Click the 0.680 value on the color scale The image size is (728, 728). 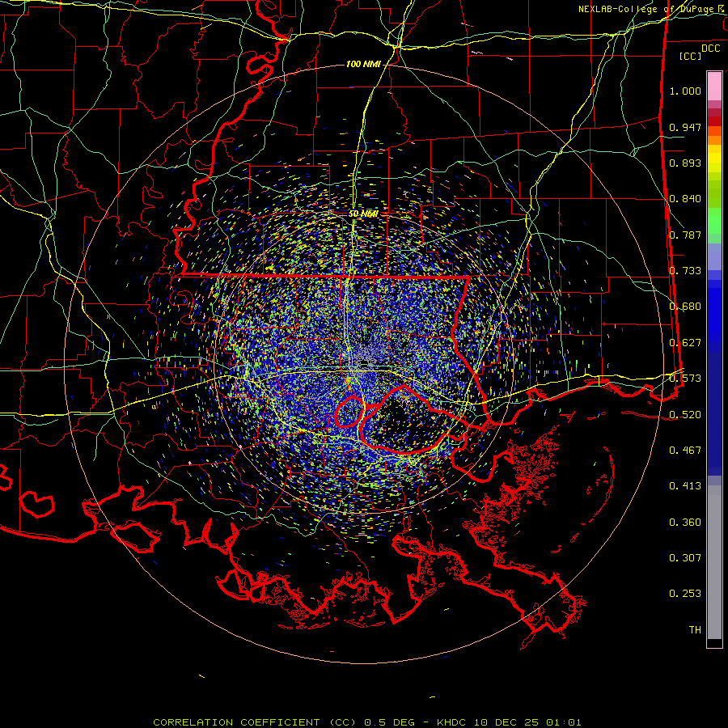point(685,307)
